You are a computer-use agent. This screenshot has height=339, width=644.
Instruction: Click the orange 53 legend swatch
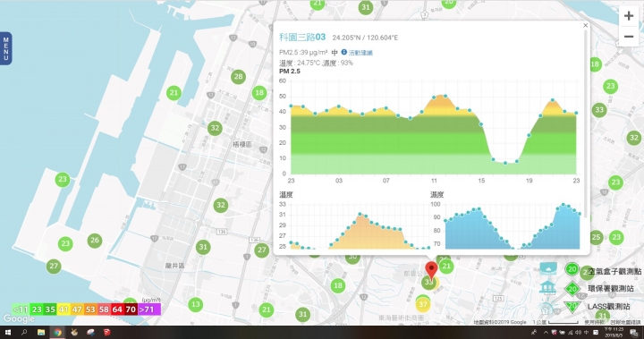point(90,309)
